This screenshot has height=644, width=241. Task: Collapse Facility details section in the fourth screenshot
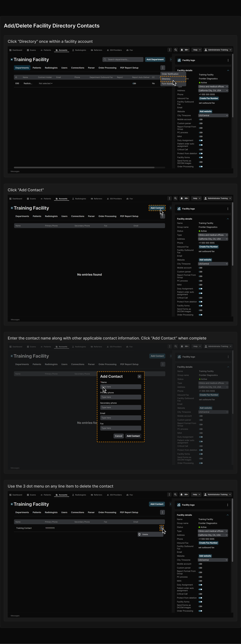click(228, 515)
